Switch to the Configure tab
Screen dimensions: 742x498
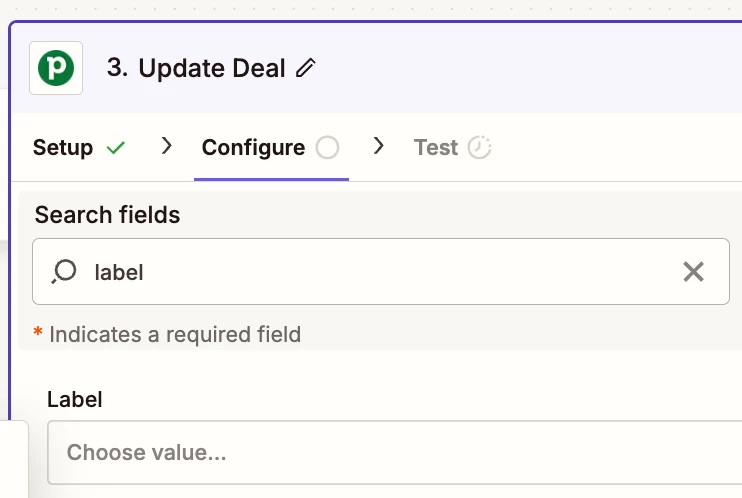(x=271, y=147)
